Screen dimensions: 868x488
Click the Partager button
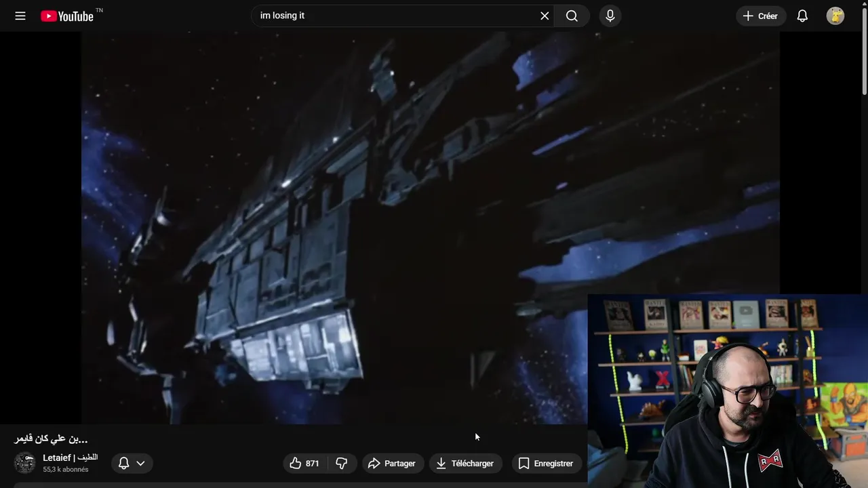point(393,464)
